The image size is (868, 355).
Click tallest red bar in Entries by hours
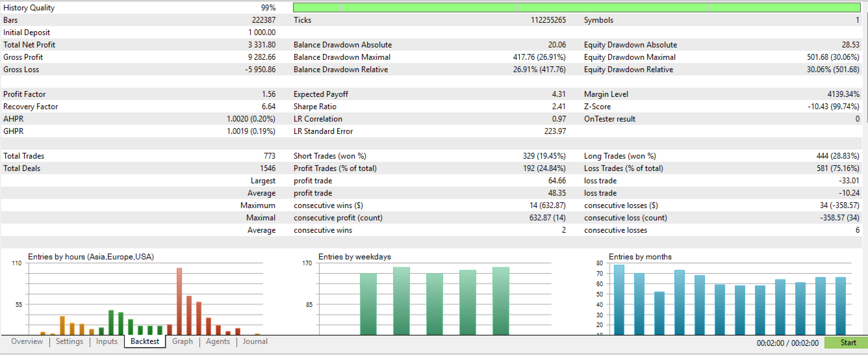pyautogui.click(x=179, y=302)
